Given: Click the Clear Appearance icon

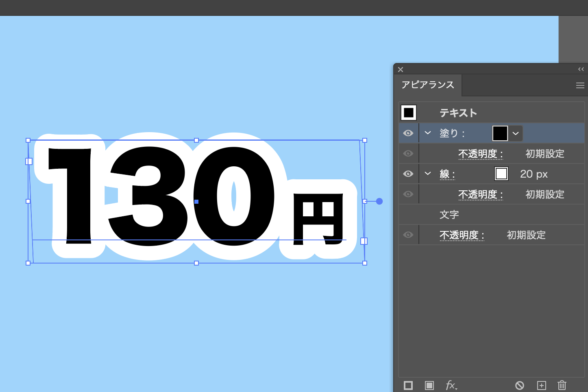Looking at the screenshot, I should pyautogui.click(x=520, y=385).
